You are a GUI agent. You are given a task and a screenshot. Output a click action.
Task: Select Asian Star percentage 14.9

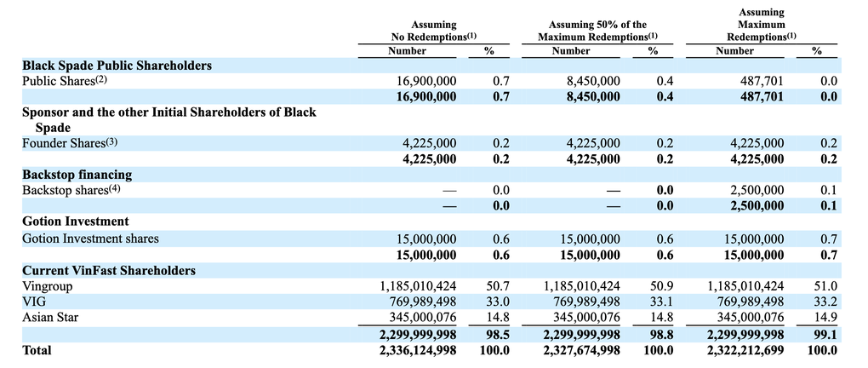coord(826,318)
